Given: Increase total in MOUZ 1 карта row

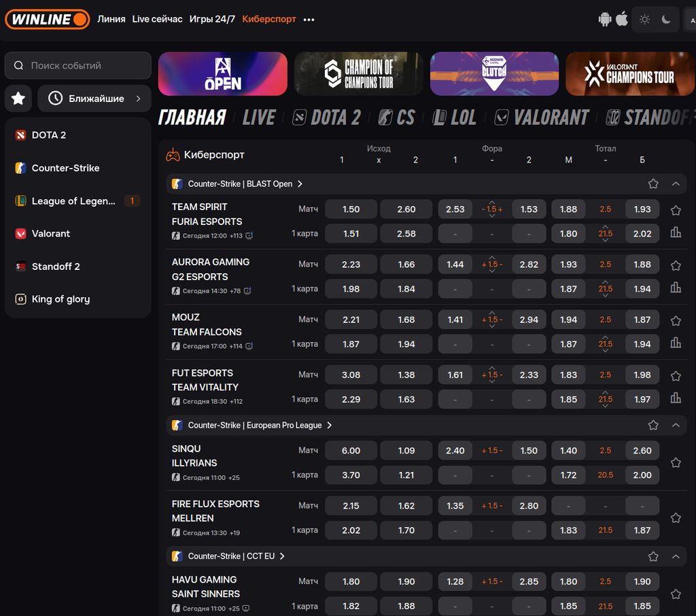Looking at the screenshot, I should pos(606,337).
